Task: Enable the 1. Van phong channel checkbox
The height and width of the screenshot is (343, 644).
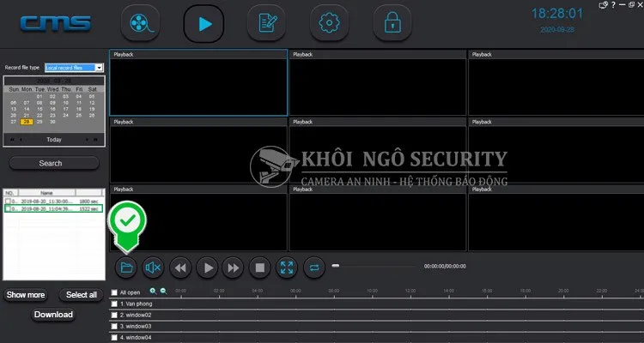Action: (114, 304)
